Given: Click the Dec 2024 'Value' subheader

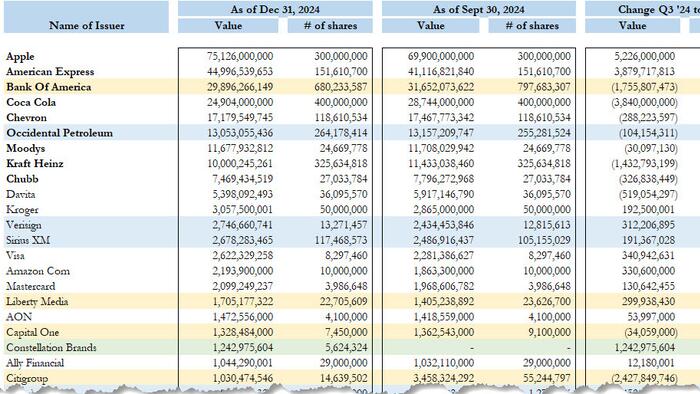Looking at the screenshot, I should pyautogui.click(x=228, y=25).
